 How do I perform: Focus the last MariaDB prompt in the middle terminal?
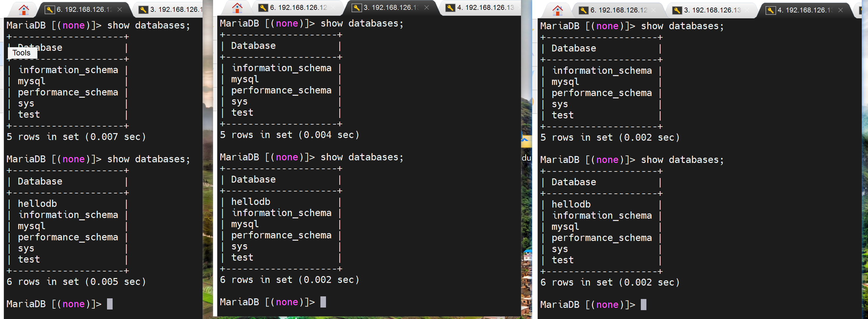point(323,302)
